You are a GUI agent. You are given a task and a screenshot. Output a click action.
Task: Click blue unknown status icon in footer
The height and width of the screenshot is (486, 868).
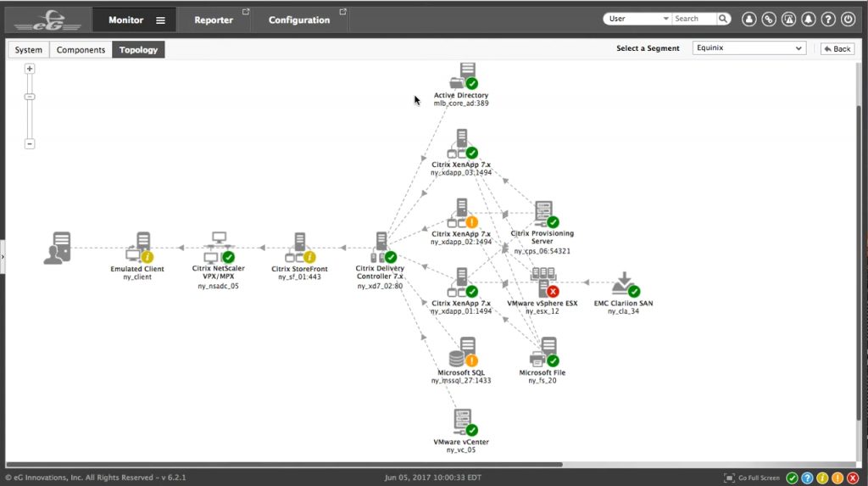tap(807, 478)
